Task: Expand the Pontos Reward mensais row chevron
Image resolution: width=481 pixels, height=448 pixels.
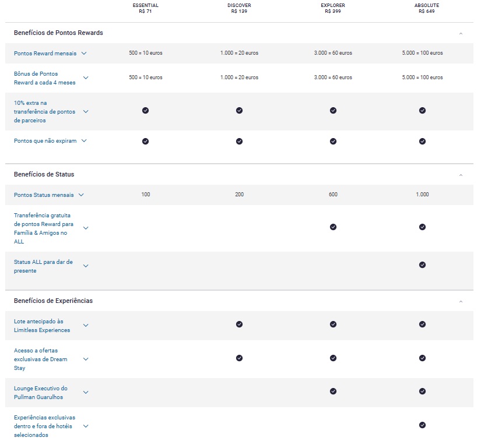Action: (84, 53)
